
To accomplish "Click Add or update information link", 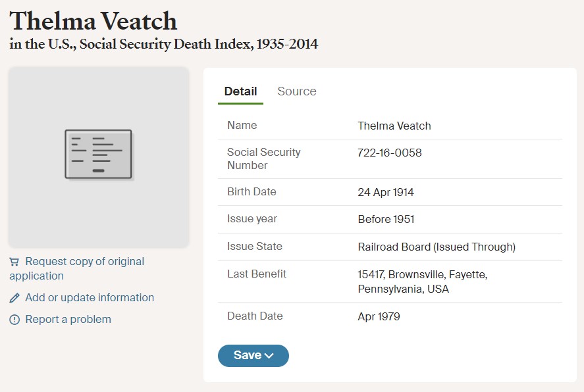I will coord(90,297).
